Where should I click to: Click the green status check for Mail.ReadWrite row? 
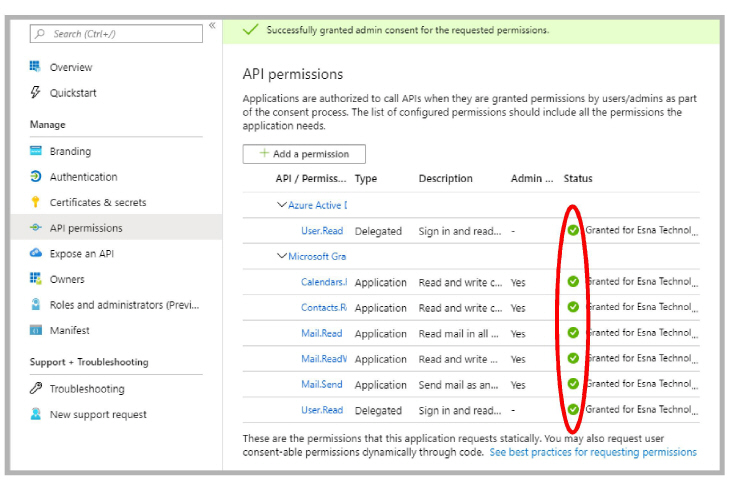click(573, 358)
